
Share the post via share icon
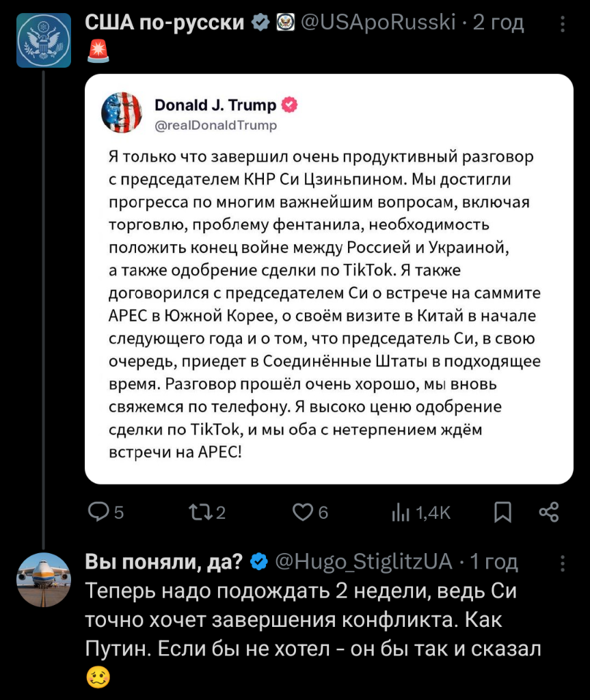tap(548, 512)
